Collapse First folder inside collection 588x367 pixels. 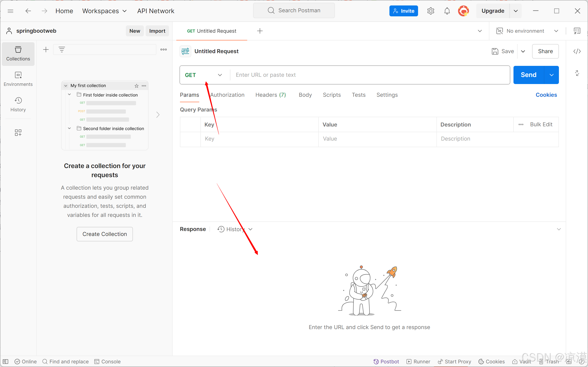click(70, 94)
